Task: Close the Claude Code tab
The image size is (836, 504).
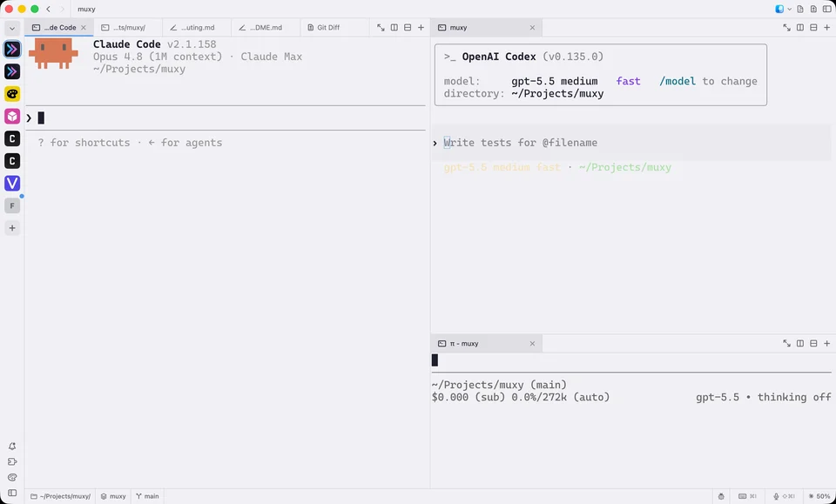Action: pos(84,28)
